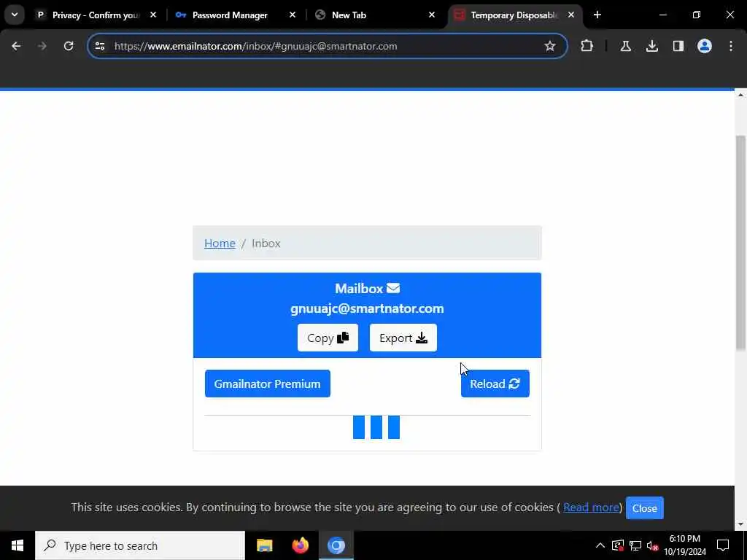Click the Inbox breadcrumb text
Screen dimensions: 747x560
click(x=266, y=244)
